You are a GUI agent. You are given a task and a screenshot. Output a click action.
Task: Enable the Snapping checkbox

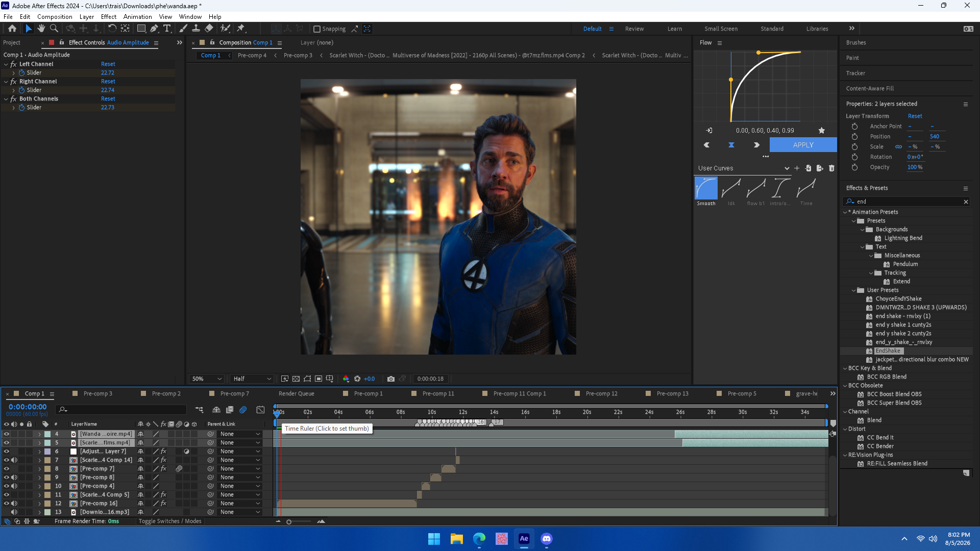coord(317,29)
